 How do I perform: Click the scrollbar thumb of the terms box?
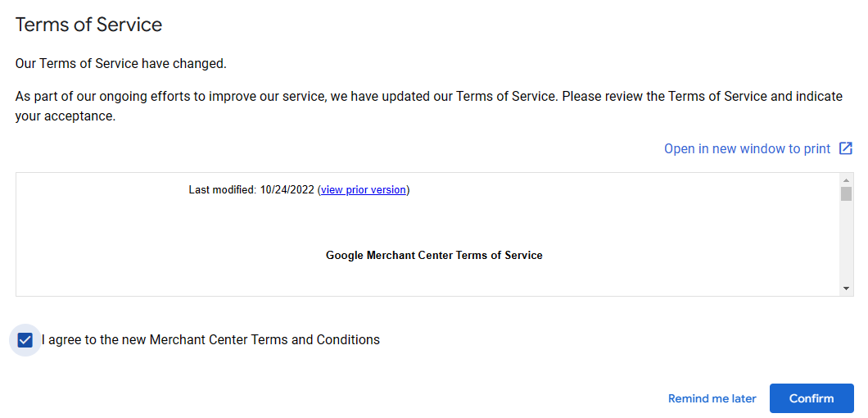(846, 194)
